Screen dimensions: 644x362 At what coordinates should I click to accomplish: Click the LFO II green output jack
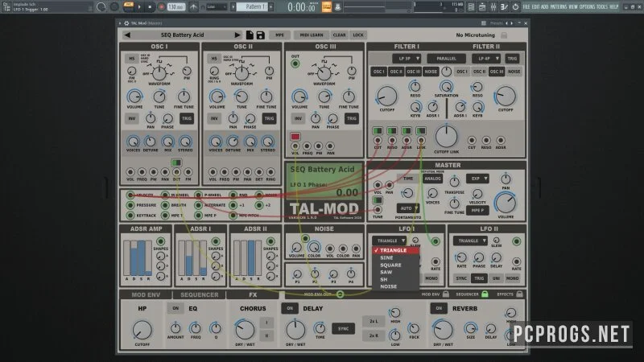(x=517, y=241)
